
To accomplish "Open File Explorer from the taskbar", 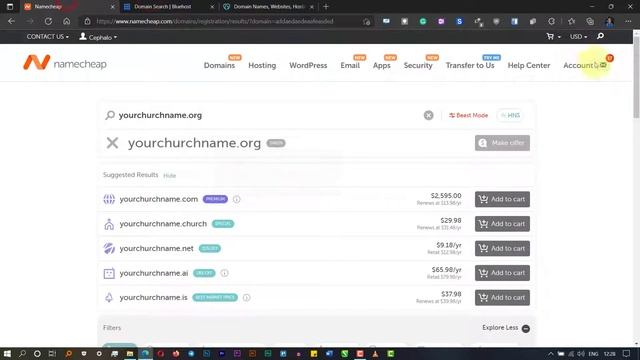I will [130, 354].
